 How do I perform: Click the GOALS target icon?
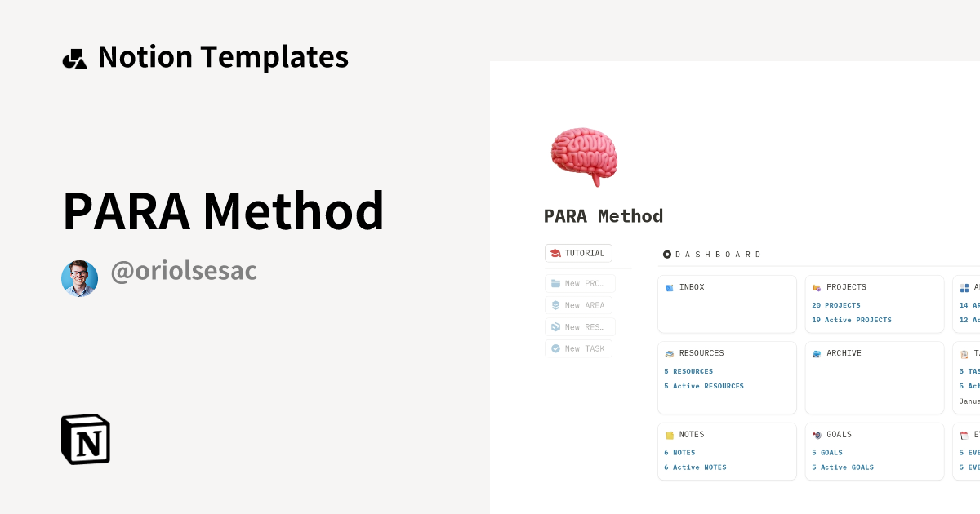coord(817,436)
